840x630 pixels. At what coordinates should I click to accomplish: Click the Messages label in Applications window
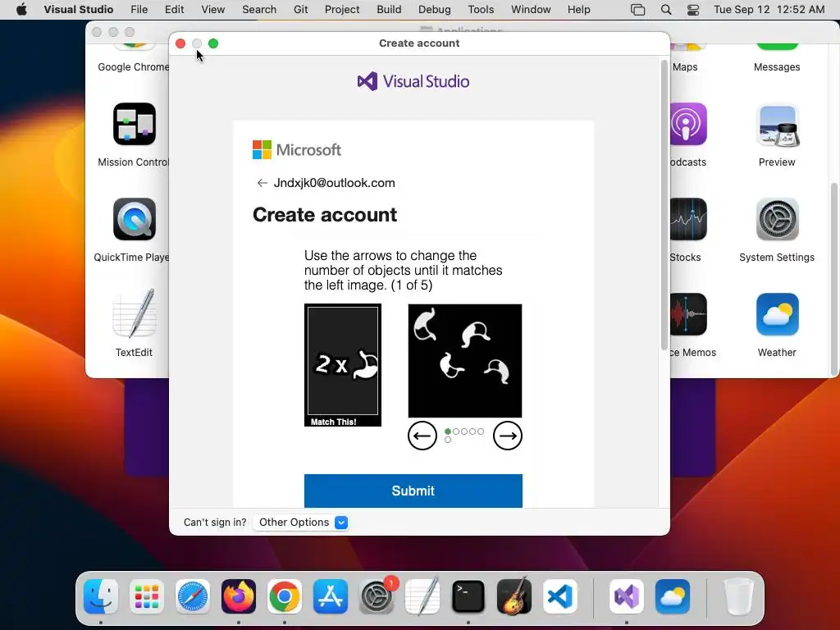coord(777,67)
